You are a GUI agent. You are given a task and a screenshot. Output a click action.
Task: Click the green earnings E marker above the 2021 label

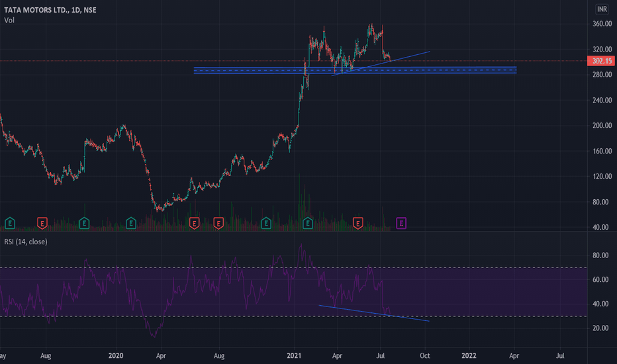308,224
